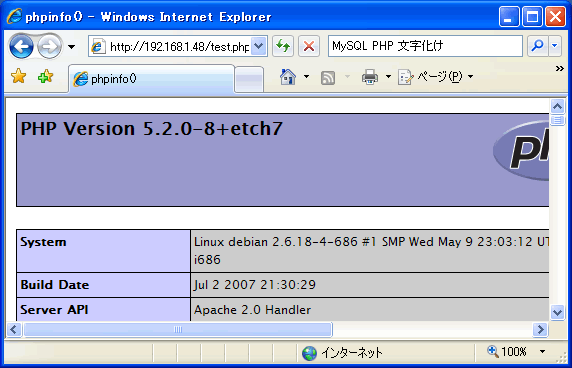Run search with magnifier button
This screenshot has height=368, width=572.
click(x=537, y=46)
